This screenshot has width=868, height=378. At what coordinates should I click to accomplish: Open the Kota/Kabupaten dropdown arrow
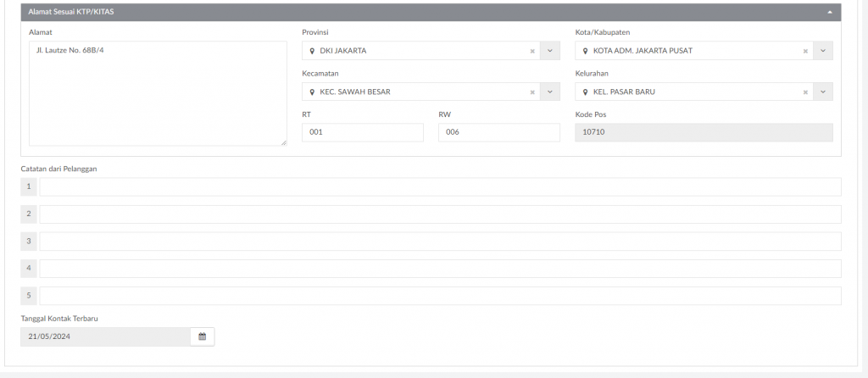[823, 50]
